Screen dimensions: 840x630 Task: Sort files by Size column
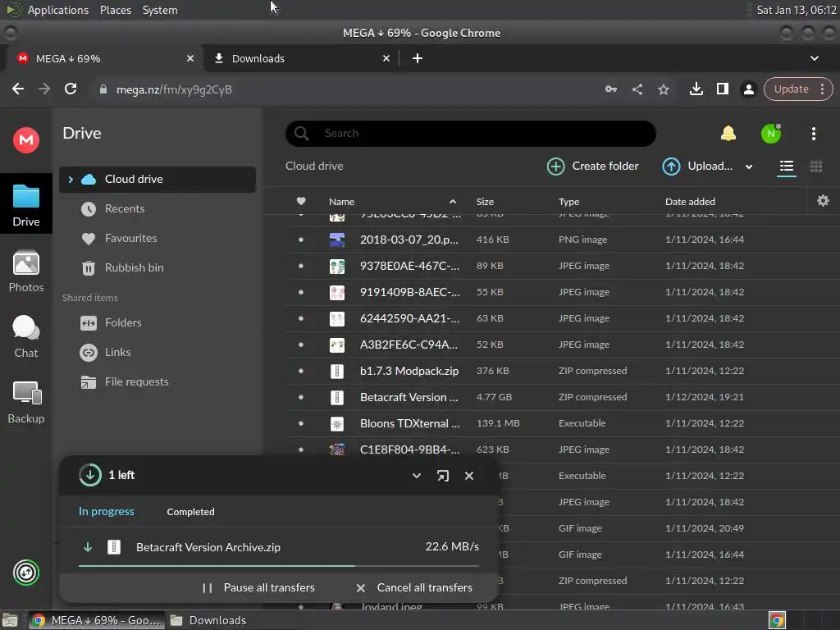tap(485, 202)
